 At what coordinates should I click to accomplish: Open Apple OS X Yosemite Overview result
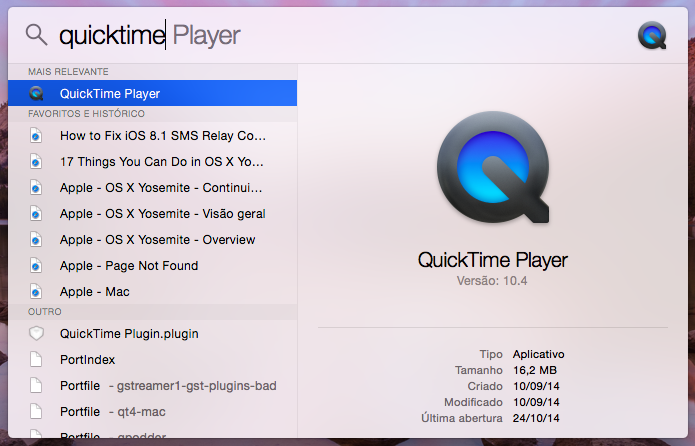[152, 240]
